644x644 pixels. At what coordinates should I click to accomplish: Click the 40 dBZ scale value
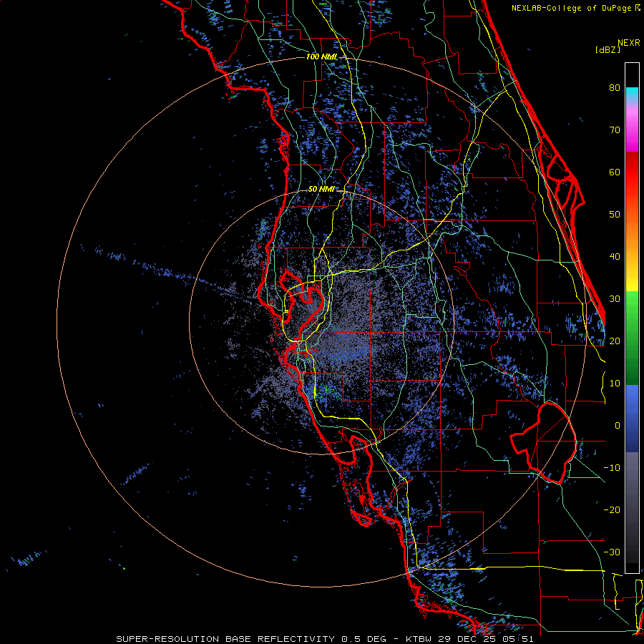pos(615,257)
